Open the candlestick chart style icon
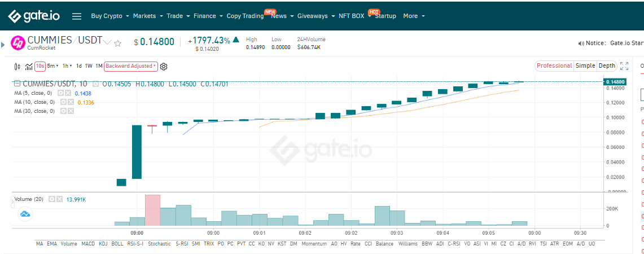This screenshot has height=254, width=644. (x=17, y=66)
